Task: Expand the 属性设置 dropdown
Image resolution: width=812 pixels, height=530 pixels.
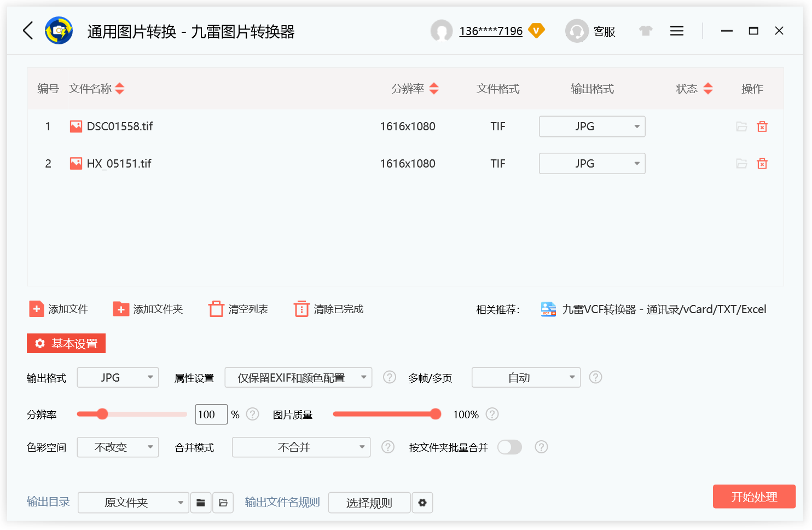Action: [298, 377]
